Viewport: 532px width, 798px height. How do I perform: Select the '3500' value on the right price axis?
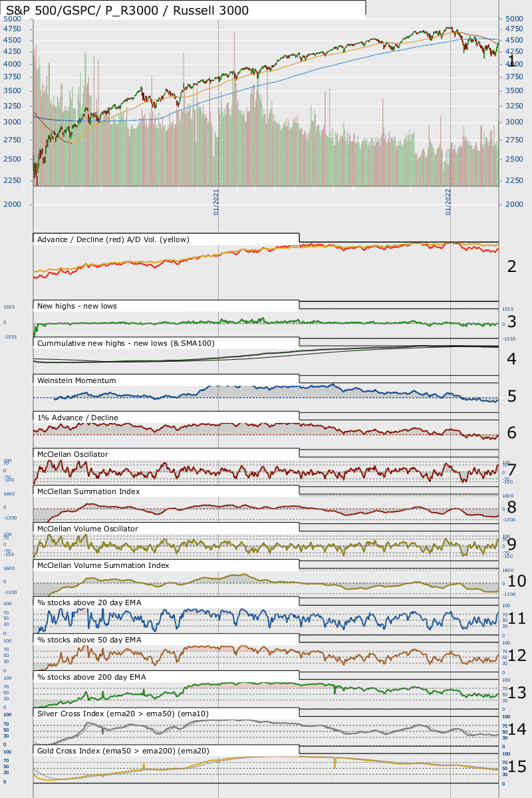coord(515,91)
